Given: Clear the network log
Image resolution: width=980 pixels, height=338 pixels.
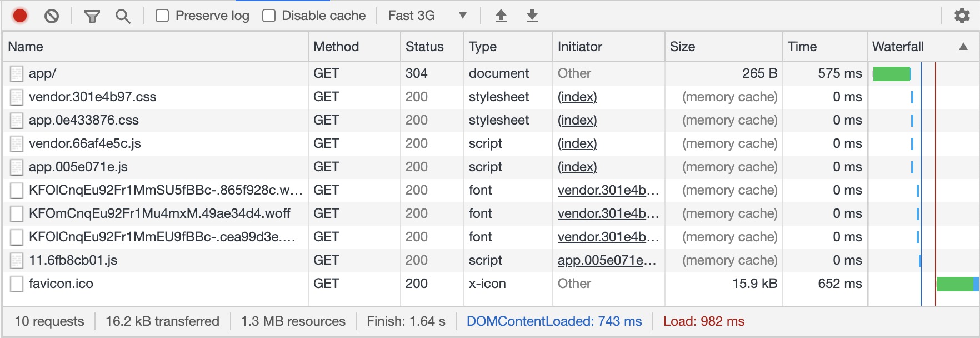Looking at the screenshot, I should point(52,16).
